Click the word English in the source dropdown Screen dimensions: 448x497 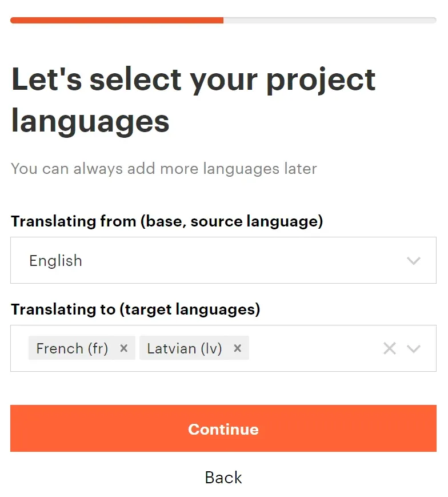point(55,261)
